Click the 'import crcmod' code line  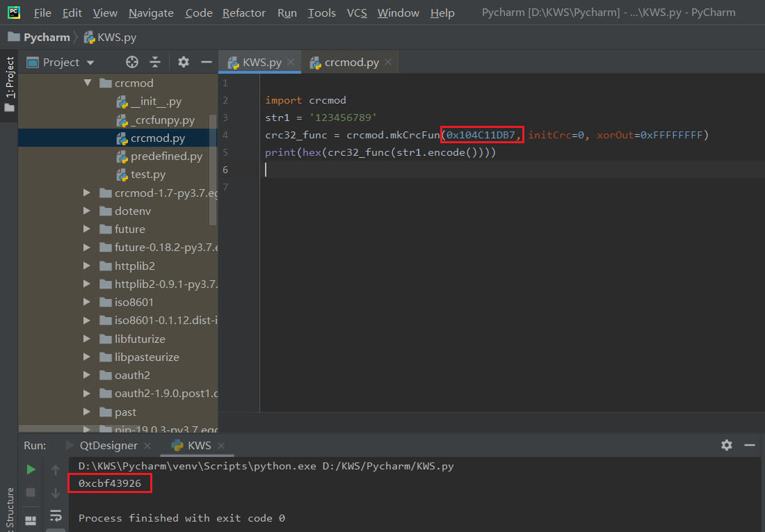coord(305,100)
